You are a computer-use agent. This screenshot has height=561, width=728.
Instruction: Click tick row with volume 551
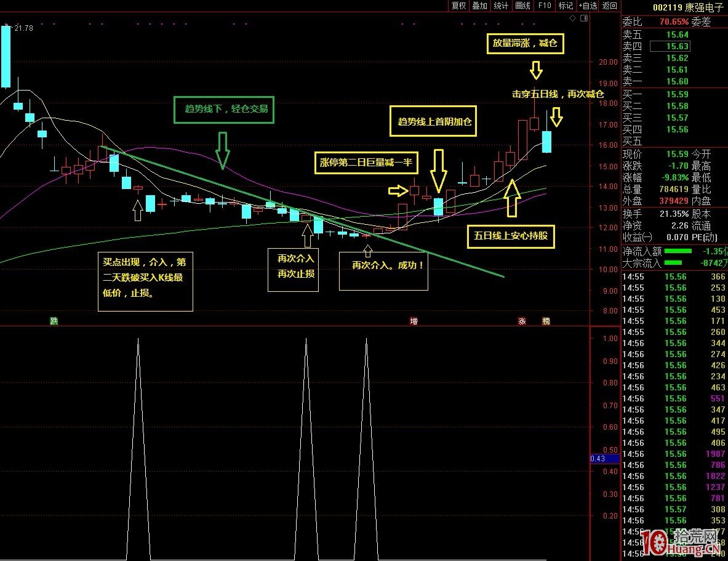674,398
